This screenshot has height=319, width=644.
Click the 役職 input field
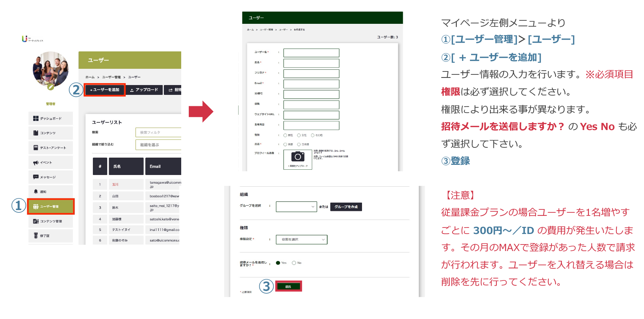pos(311,105)
